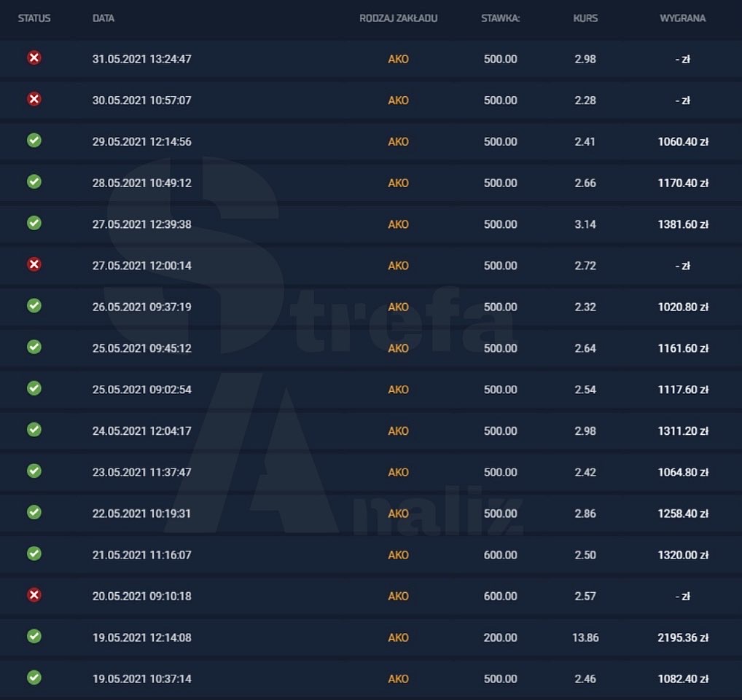Click odds value 13.86
742x700 pixels.
coord(585,637)
